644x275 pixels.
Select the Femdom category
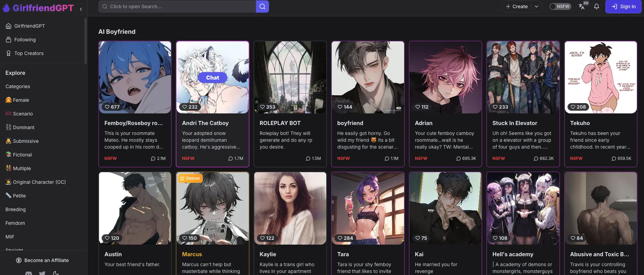click(15, 223)
